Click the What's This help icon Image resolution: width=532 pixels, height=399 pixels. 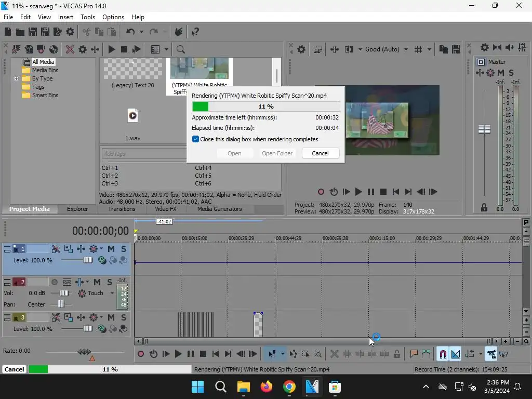point(195,32)
